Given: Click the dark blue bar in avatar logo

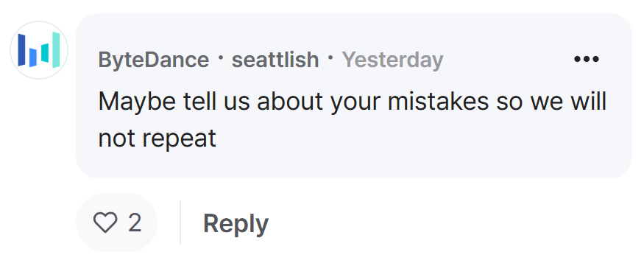Looking at the screenshot, I should (21, 50).
